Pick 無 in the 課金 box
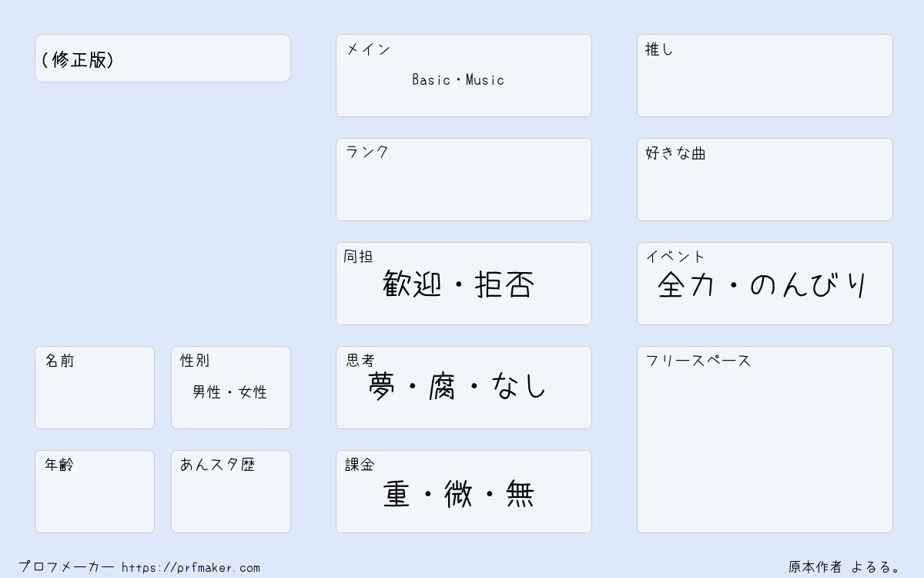Viewport: 924px width, 578px height. coord(520,494)
